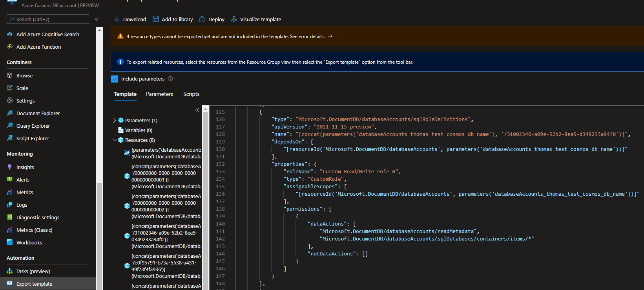Switch to the Parameters tab
The image size is (644, 290).
(x=159, y=94)
